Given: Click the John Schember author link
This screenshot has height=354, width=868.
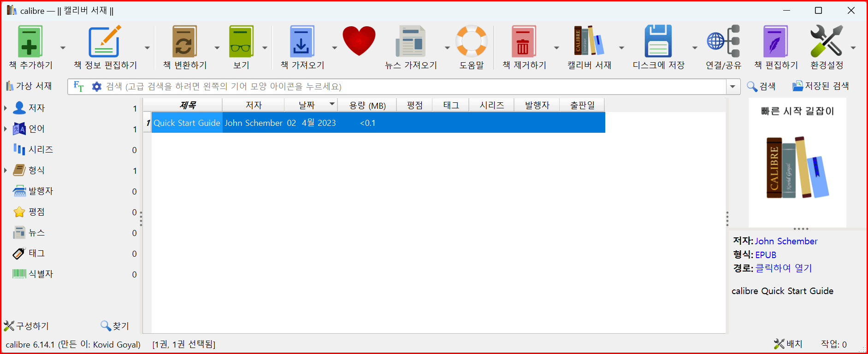Looking at the screenshot, I should click(x=786, y=241).
